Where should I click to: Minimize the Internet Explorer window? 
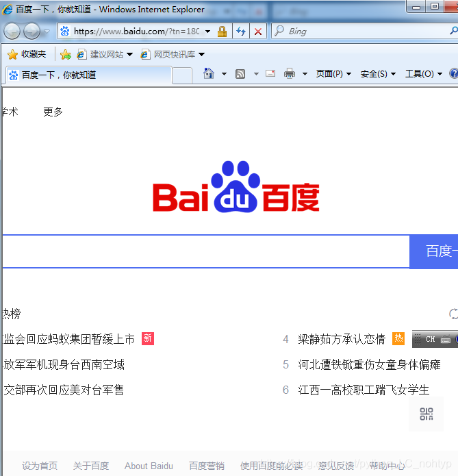[x=416, y=7]
